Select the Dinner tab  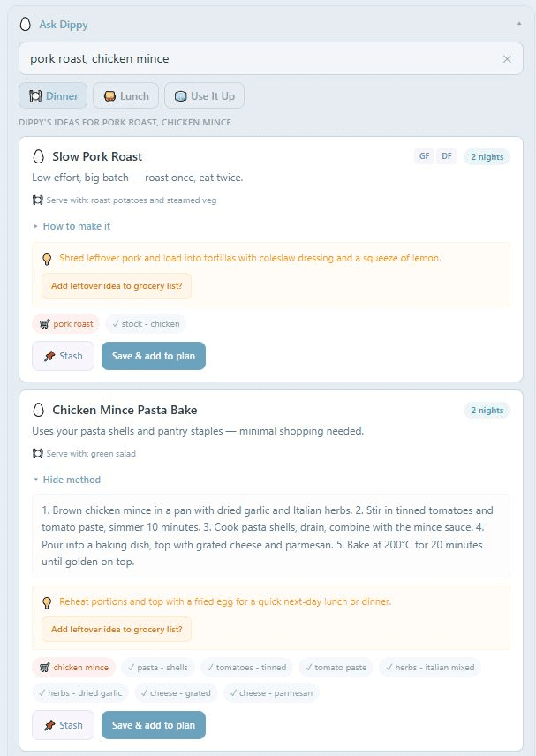pos(53,95)
